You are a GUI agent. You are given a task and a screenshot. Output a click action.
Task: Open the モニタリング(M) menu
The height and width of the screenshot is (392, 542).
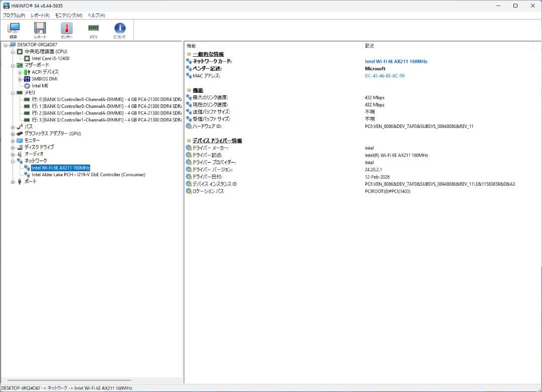(69, 15)
